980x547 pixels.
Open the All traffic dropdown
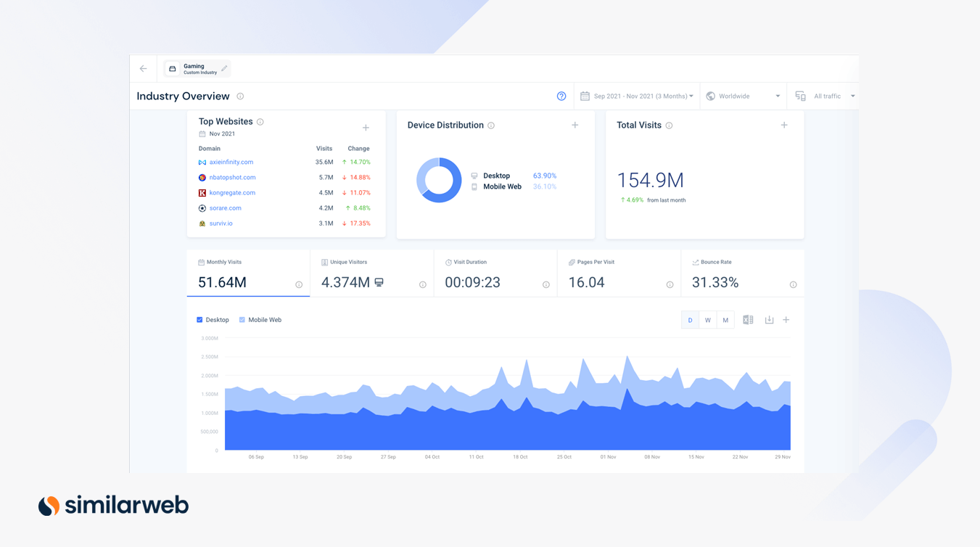point(827,95)
